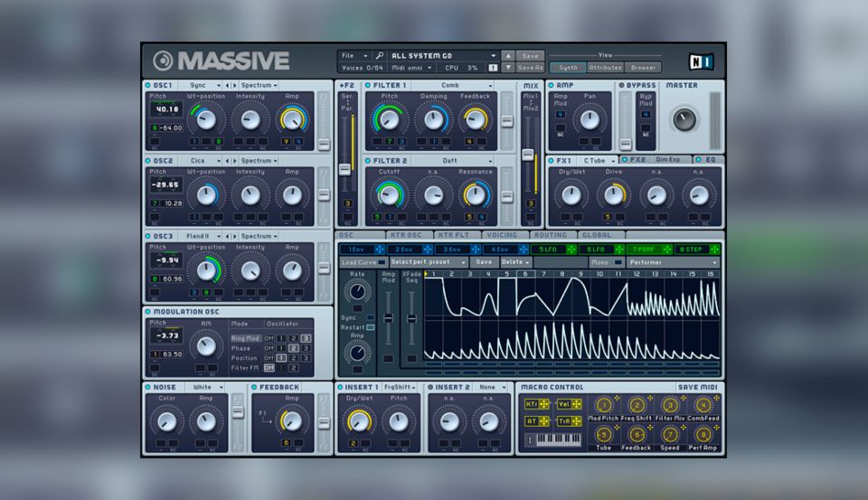The width and height of the screenshot is (868, 500).
Task: Expand the Insert 1 FrqShift dropdown
Action: coord(401,387)
